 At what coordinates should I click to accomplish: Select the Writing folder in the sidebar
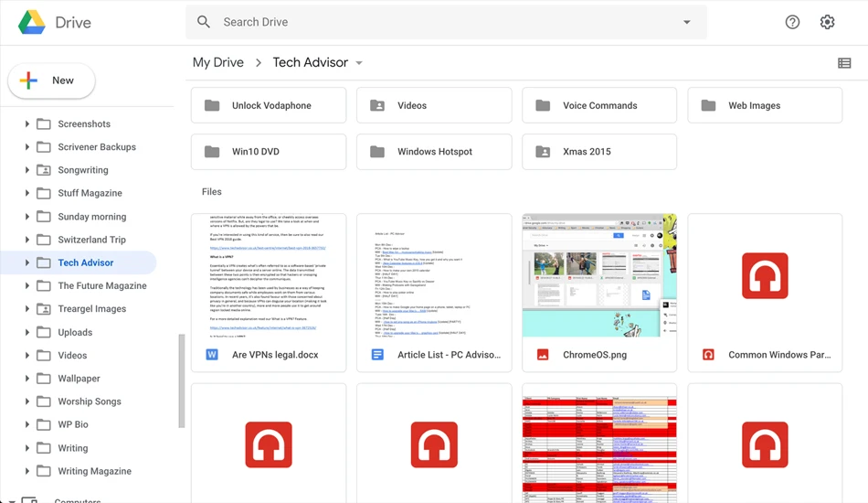[x=73, y=448]
